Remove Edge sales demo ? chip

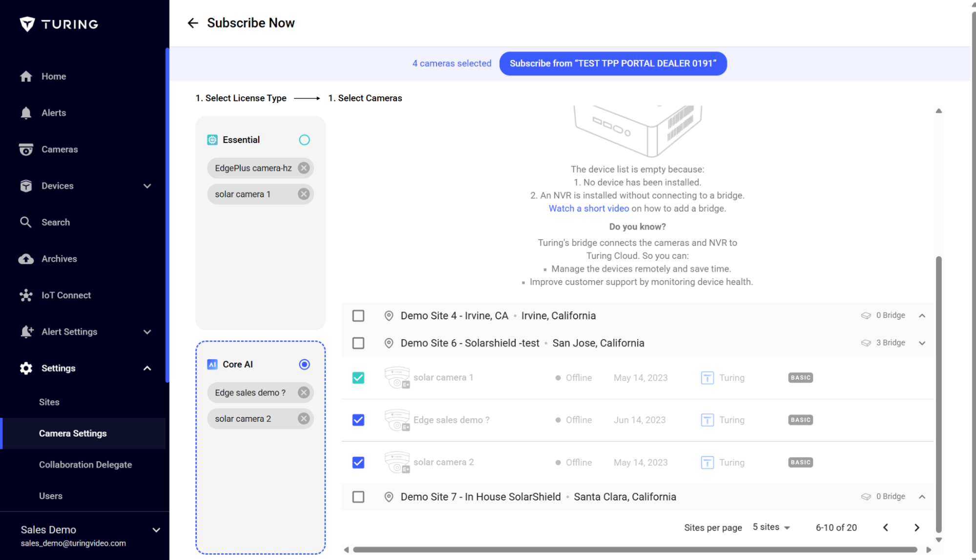(304, 393)
